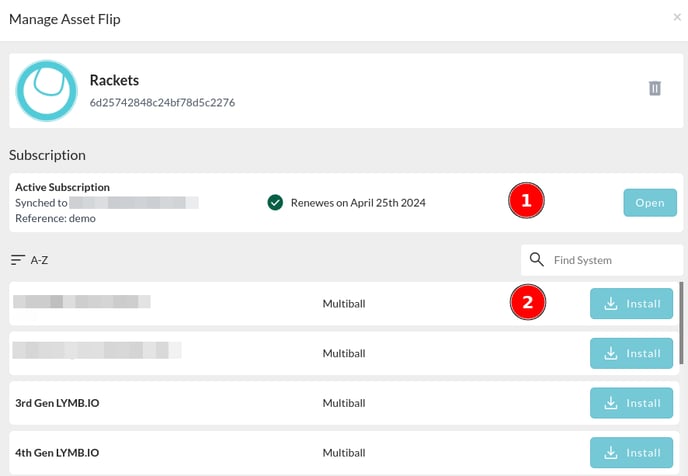Click 'Renewes on April 25th 2024' text

[358, 203]
